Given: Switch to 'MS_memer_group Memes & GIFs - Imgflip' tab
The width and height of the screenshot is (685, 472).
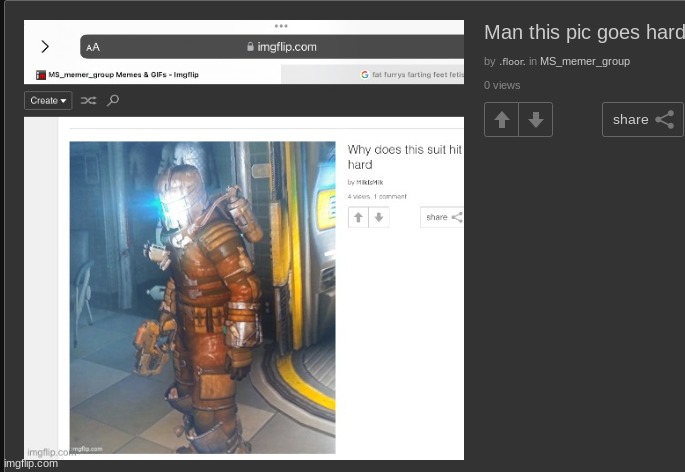Looking at the screenshot, I should click(x=152, y=75).
